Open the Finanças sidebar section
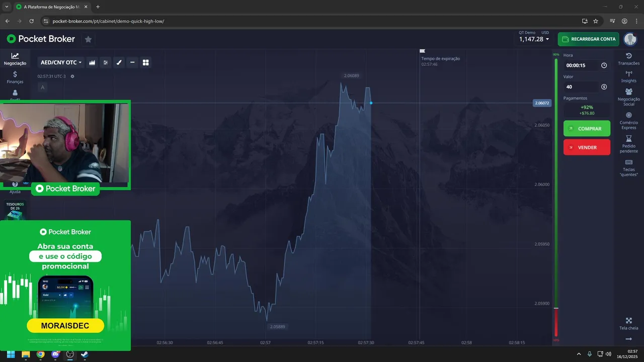The image size is (644, 362). [x=15, y=77]
